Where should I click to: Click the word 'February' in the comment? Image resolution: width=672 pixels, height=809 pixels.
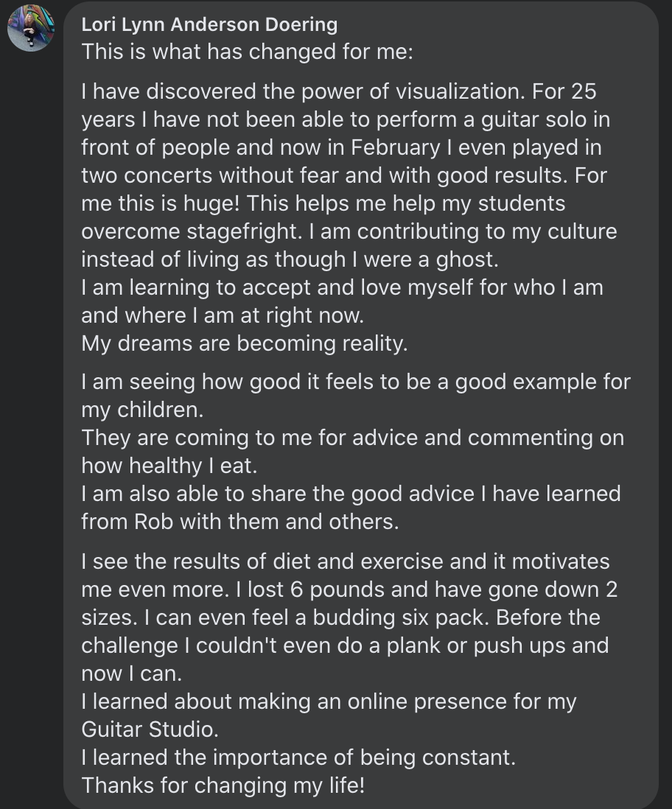(396, 147)
